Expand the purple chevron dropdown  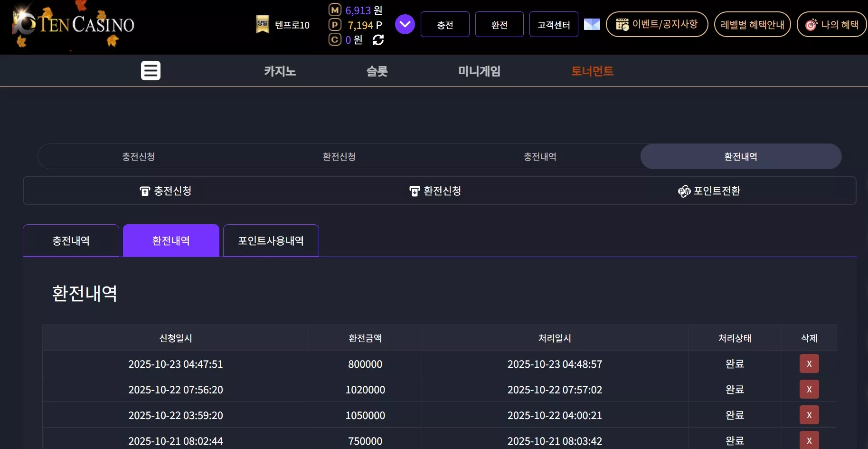point(405,24)
